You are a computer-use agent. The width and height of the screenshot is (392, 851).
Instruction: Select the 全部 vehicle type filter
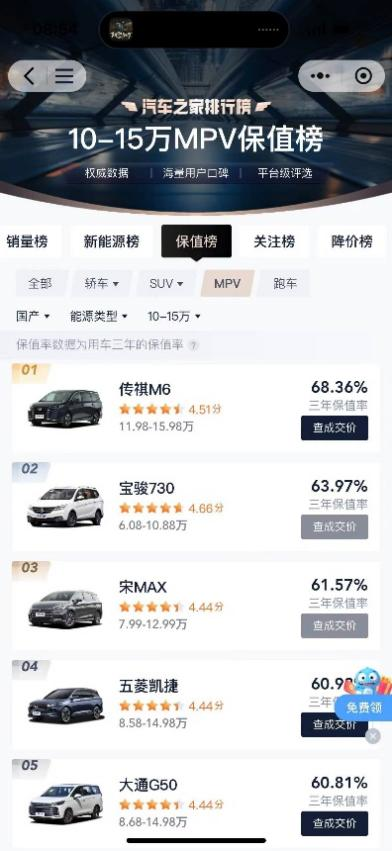[x=41, y=283]
